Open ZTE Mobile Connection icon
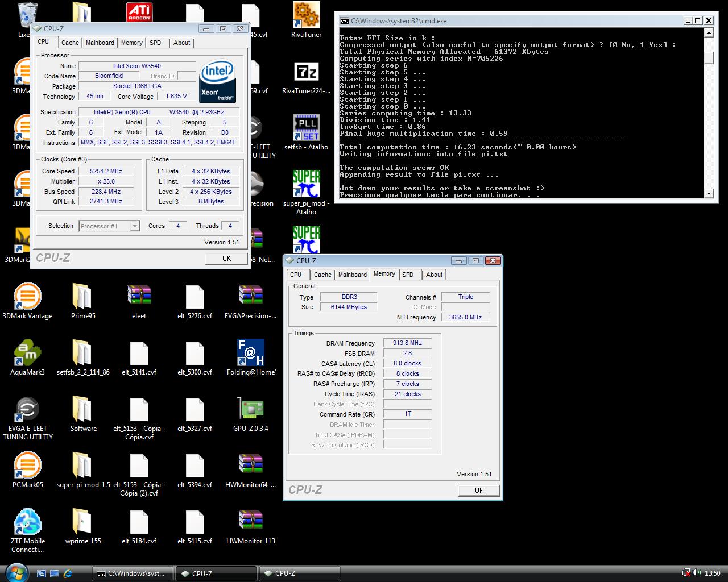This screenshot has height=582, width=728. [27, 531]
